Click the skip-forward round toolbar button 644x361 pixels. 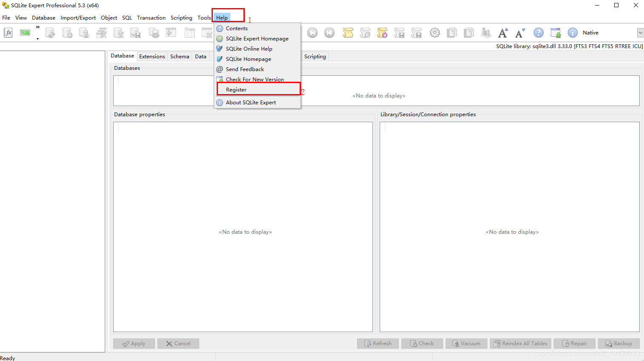click(312, 33)
